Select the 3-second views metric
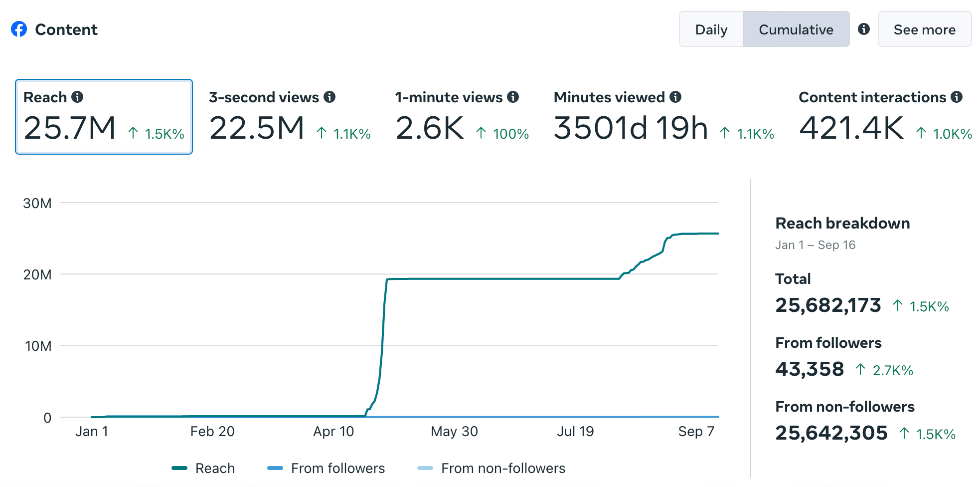This screenshot has height=487, width=980. point(290,117)
